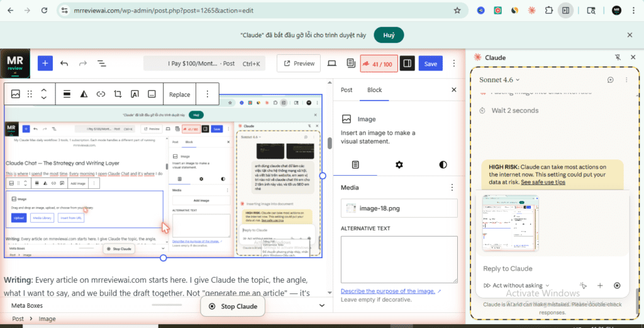Viewport: 644px width, 328px height.
Task: Dismiss the debugging notification bar
Action: point(630,35)
